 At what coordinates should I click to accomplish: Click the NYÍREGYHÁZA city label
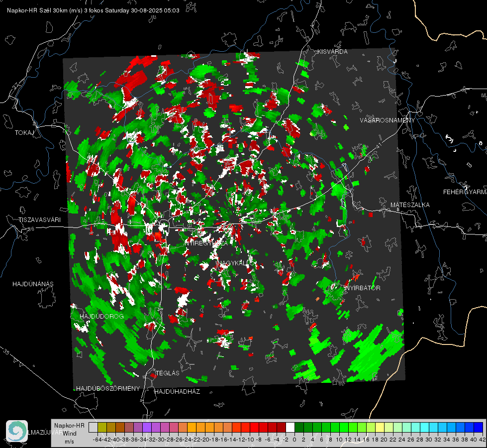[x=206, y=243]
